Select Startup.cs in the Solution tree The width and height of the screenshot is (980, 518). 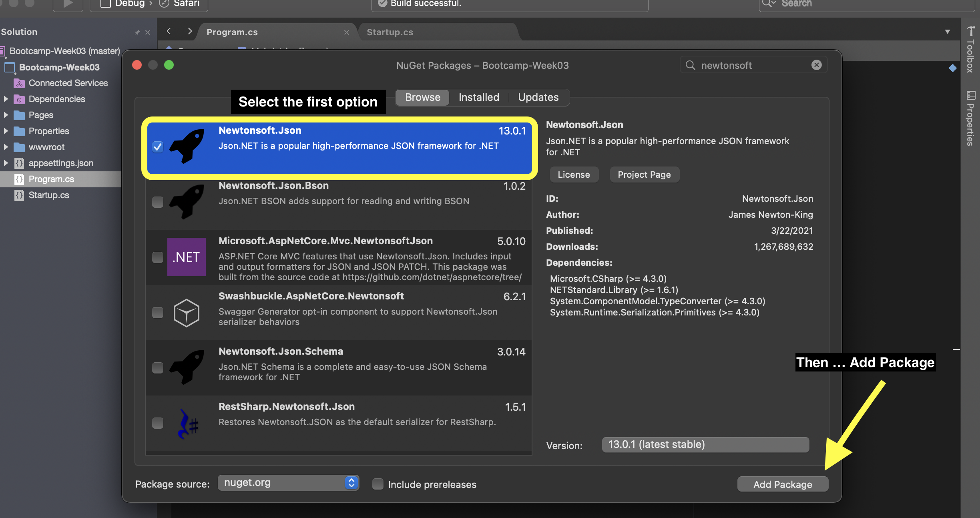pyautogui.click(x=49, y=195)
